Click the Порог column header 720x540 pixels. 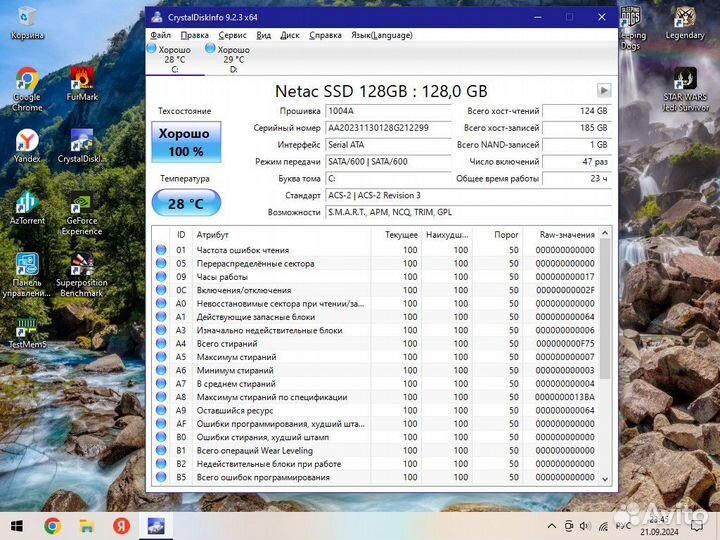(498, 235)
